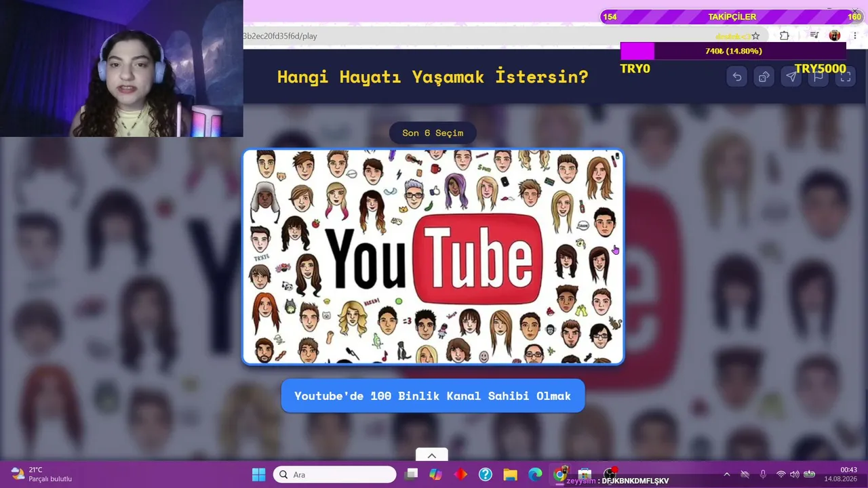Launch Copilot from the taskbar
This screenshot has width=868, height=488.
[436, 474]
